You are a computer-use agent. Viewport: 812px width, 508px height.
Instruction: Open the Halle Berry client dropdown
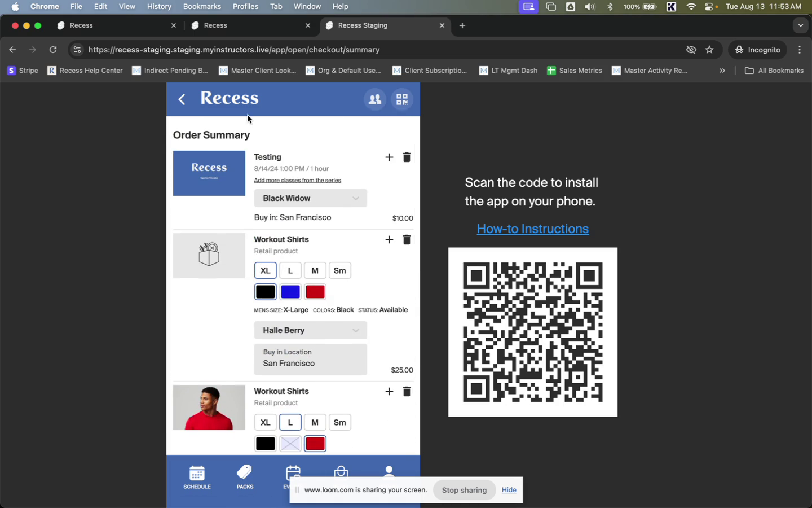[311, 330]
